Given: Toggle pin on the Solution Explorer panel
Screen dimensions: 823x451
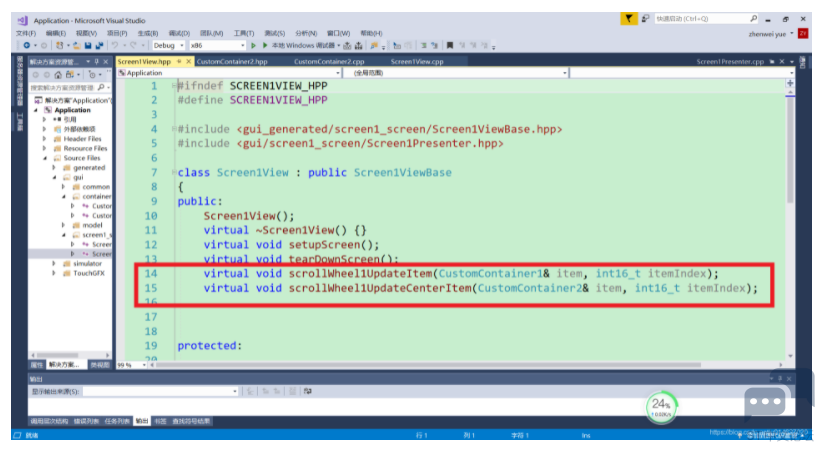Looking at the screenshot, I should pyautogui.click(x=97, y=61).
